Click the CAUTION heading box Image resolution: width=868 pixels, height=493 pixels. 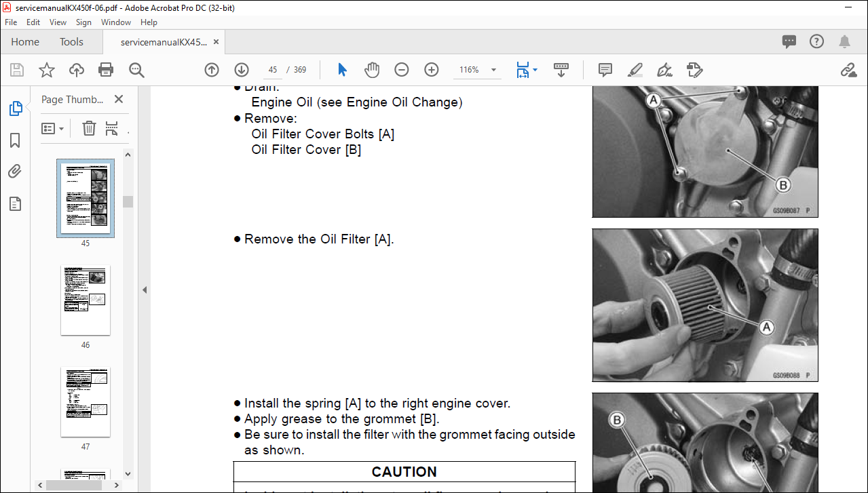(x=404, y=472)
